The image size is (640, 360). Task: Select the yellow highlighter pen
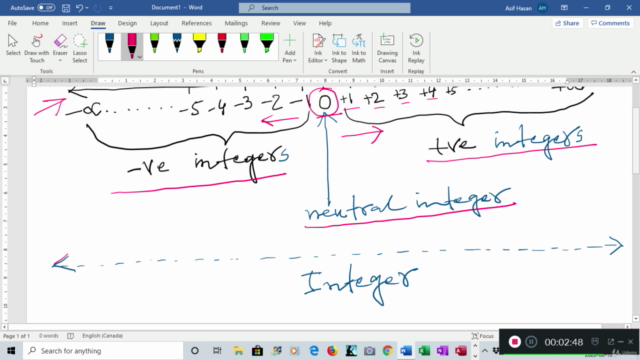tap(200, 44)
